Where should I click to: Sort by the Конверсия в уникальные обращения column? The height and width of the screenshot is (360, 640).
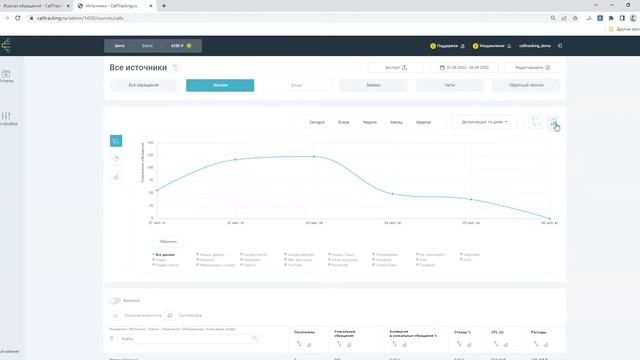pyautogui.click(x=394, y=344)
